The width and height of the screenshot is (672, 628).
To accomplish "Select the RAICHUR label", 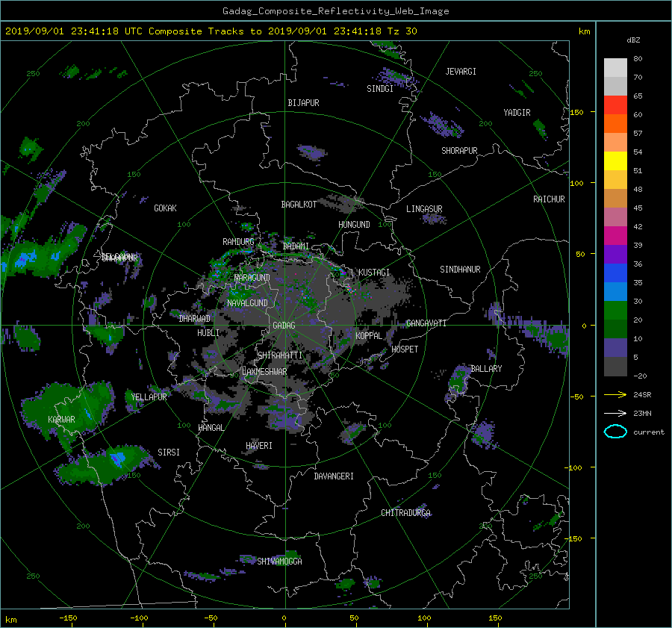I will 549,199.
